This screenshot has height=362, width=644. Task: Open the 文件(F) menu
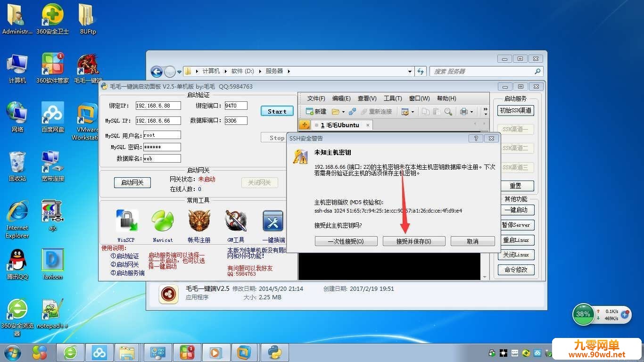[x=316, y=99]
